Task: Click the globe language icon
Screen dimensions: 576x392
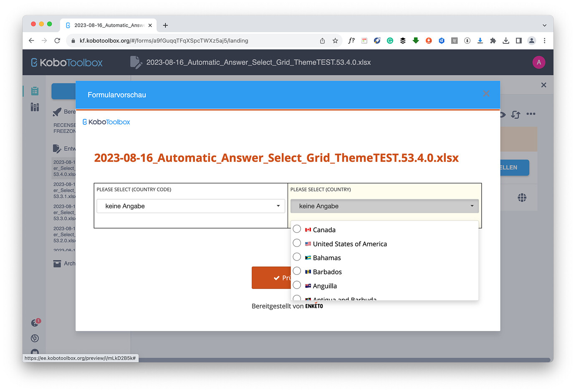Action: click(x=522, y=198)
